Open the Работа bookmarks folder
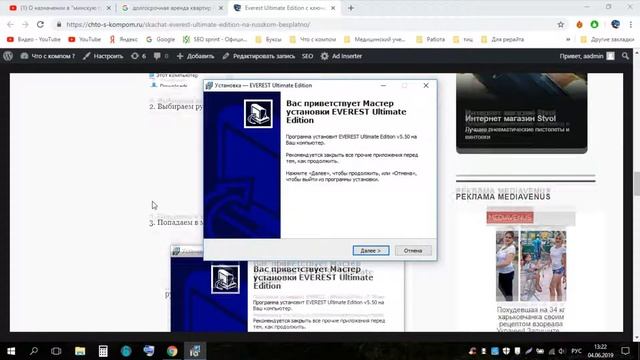Screen dimensions: 640x360 point(431,40)
